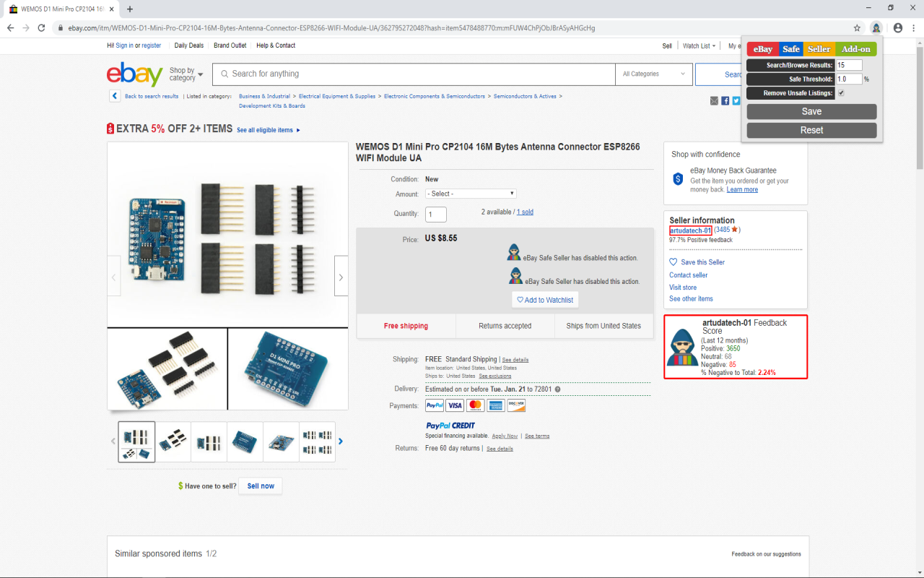This screenshot has width=924, height=578.
Task: Show next product image with right arrow
Action: point(341,277)
